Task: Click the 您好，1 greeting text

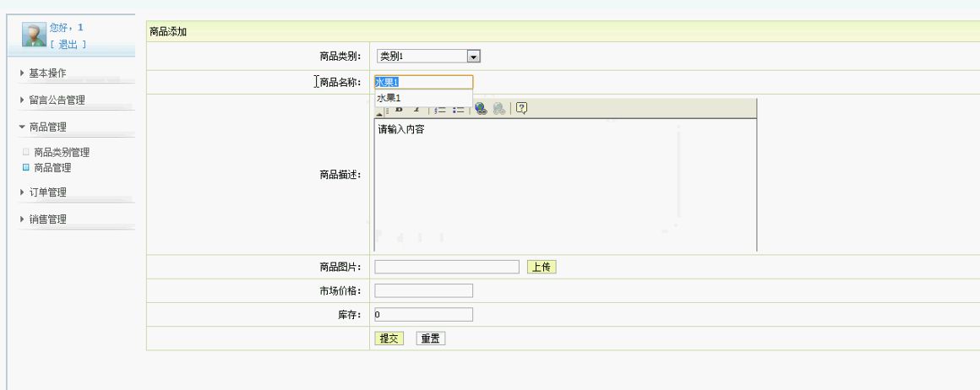Action: (66, 28)
